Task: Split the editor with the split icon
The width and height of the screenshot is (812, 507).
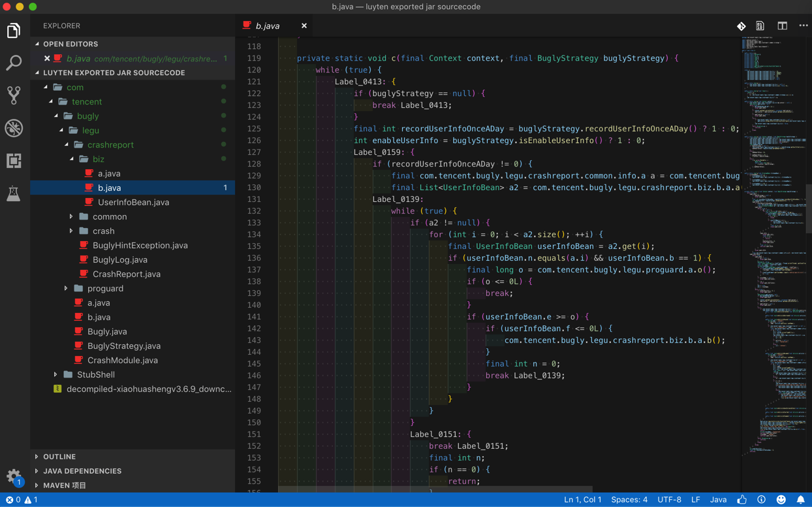Action: pyautogui.click(x=782, y=26)
